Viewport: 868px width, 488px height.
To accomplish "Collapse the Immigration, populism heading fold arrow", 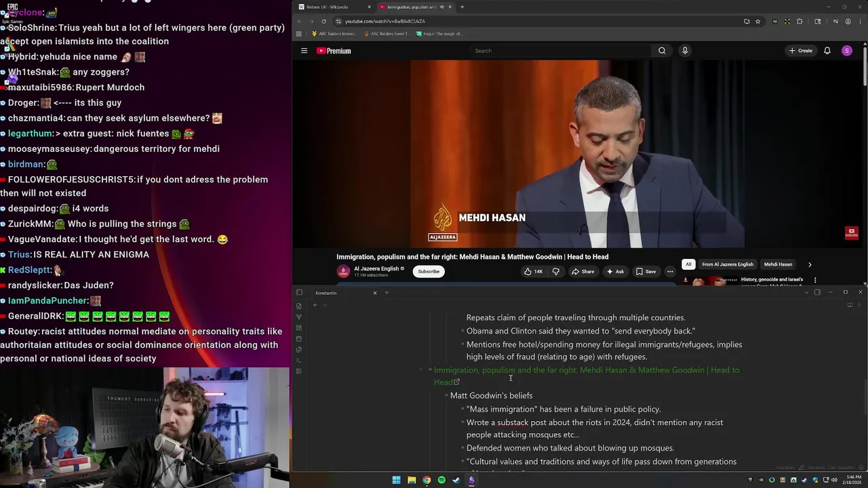I will (421, 370).
